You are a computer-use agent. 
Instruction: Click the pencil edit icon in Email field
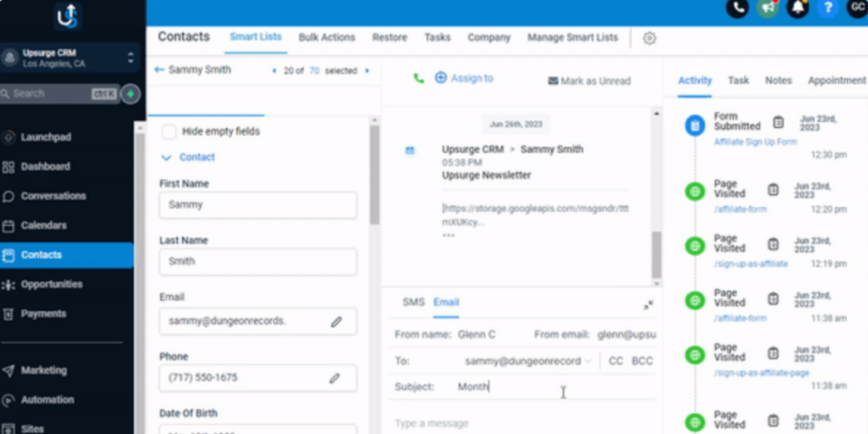[336, 321]
